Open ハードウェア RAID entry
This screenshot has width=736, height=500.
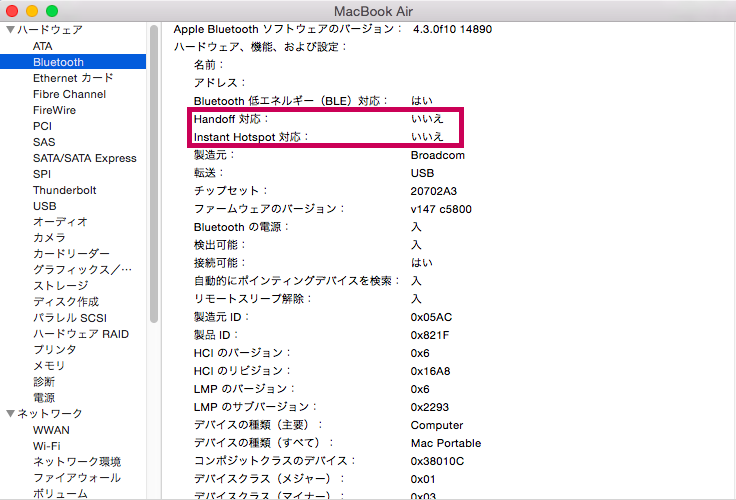(x=81, y=334)
